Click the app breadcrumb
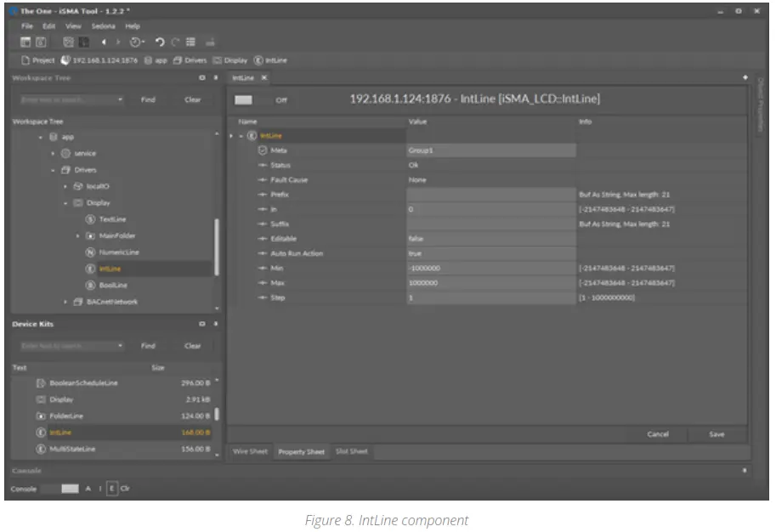This screenshot has height=532, width=776. (156, 60)
